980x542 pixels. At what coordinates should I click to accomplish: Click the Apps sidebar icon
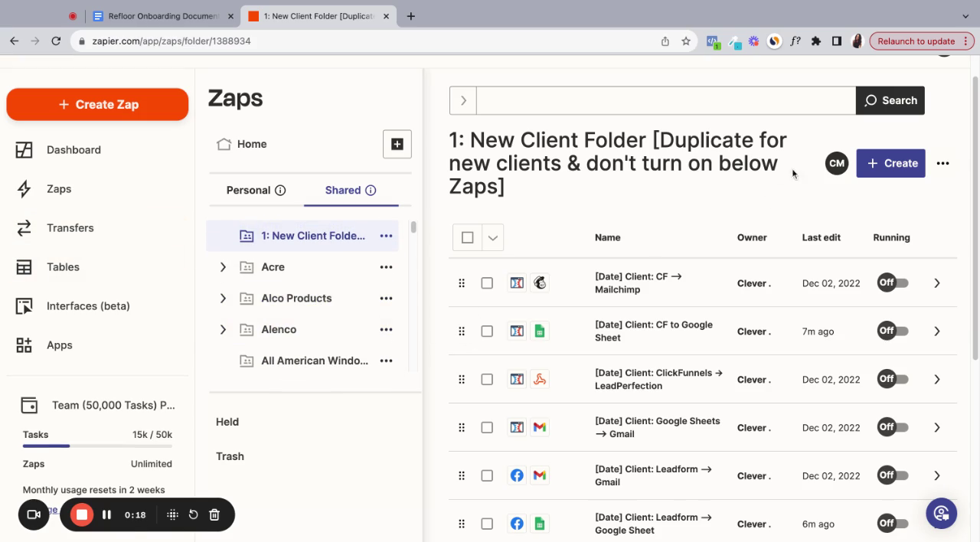tap(24, 345)
